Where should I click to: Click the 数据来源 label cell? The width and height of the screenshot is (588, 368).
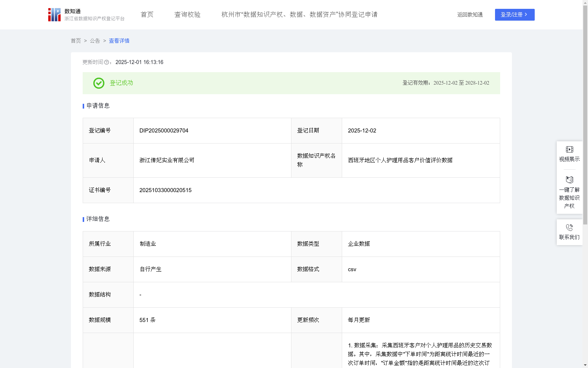[108, 269]
